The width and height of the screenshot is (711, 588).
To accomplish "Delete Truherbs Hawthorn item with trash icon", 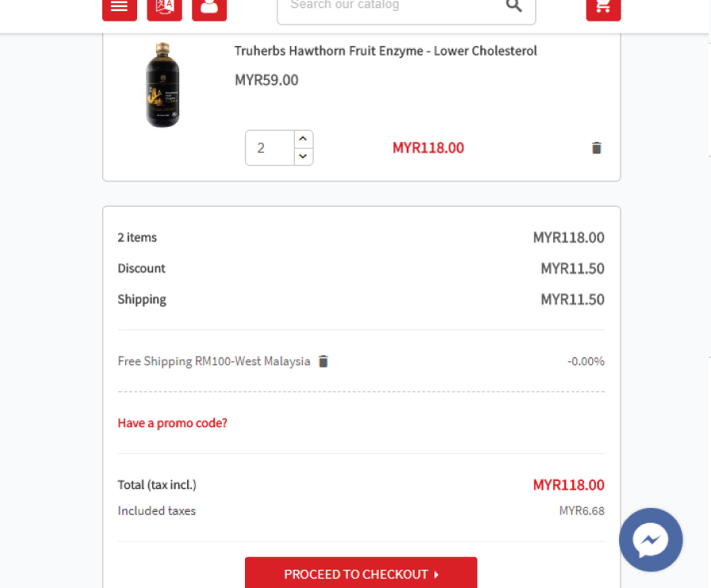I will click(596, 148).
